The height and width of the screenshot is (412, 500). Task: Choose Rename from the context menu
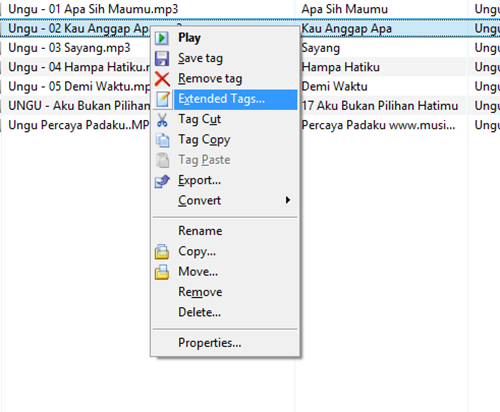click(x=225, y=231)
